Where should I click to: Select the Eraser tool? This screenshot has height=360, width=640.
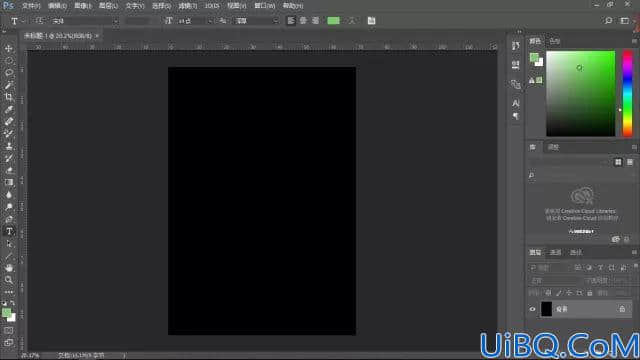click(x=9, y=170)
